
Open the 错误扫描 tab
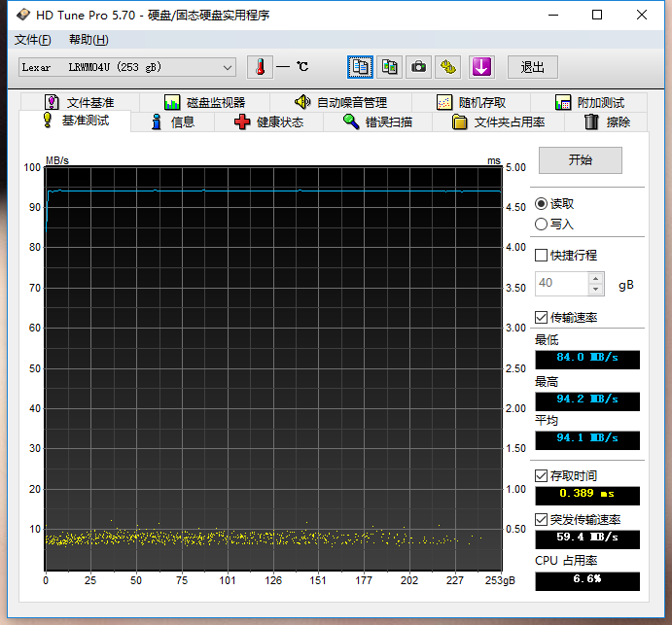tap(377, 122)
